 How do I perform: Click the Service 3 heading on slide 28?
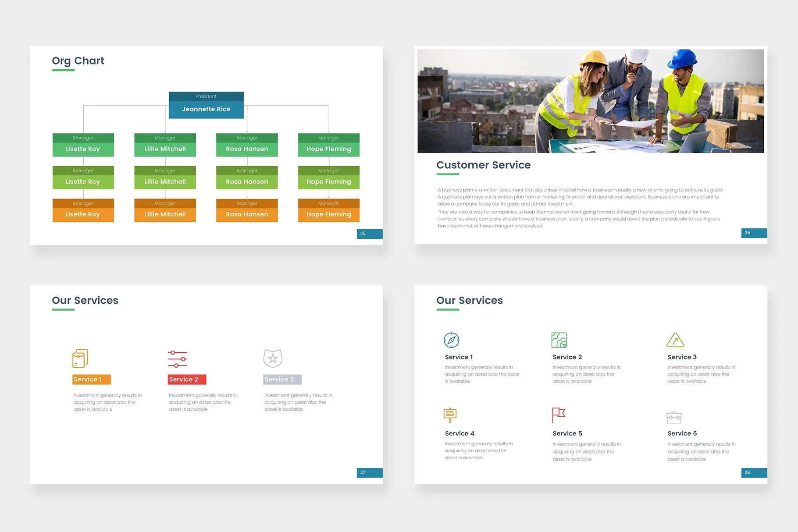[x=682, y=357]
